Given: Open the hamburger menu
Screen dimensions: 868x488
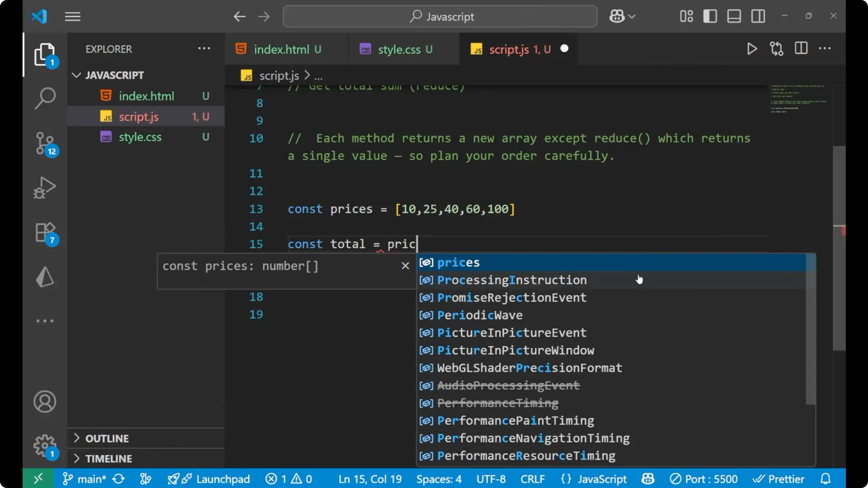Looking at the screenshot, I should coord(72,16).
